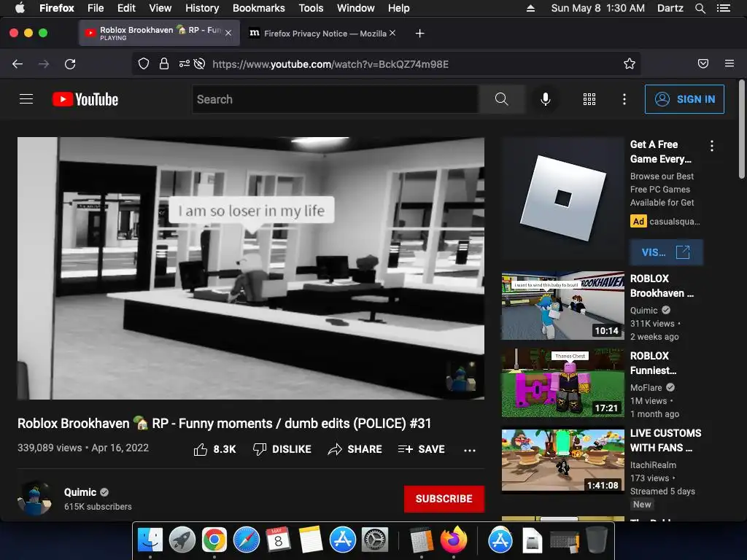Screen dimensions: 747x560
Task: Open the LIVE CUSTOMS 1:41:08 thumbnail
Action: [562, 459]
